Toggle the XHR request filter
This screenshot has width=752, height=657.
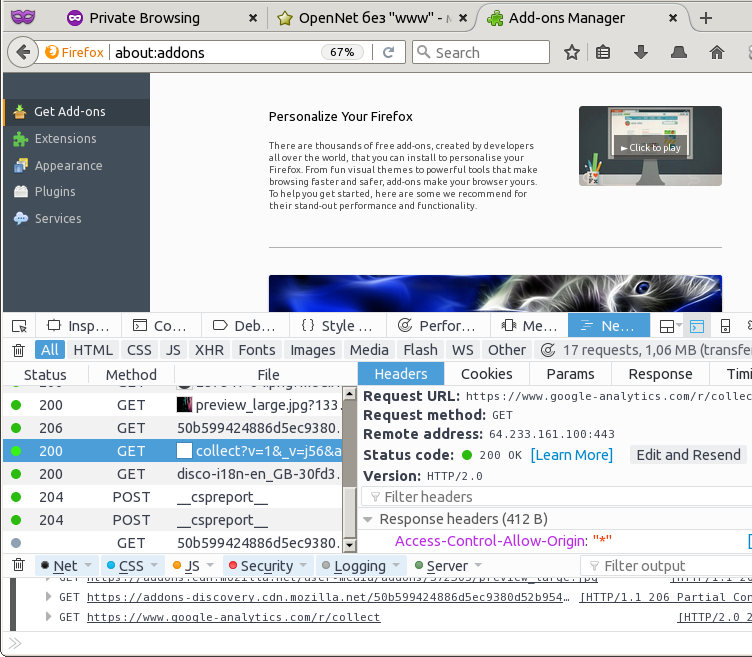tap(209, 350)
